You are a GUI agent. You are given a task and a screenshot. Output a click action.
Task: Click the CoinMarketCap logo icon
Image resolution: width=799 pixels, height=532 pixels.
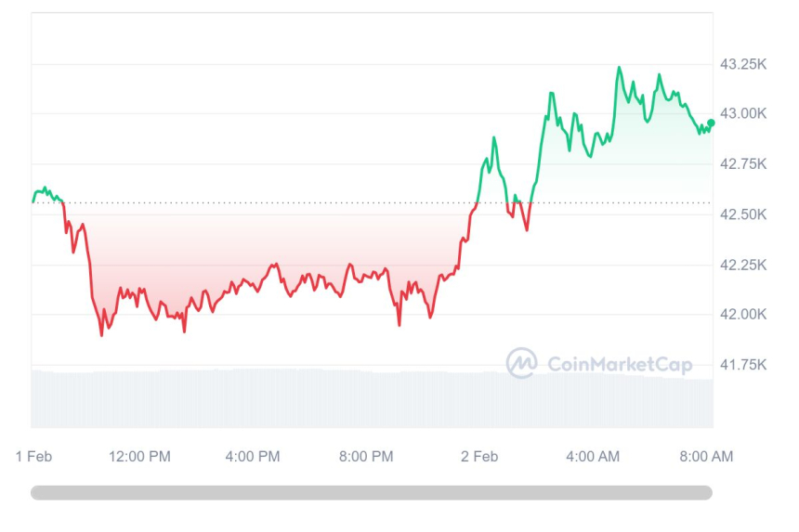click(521, 363)
